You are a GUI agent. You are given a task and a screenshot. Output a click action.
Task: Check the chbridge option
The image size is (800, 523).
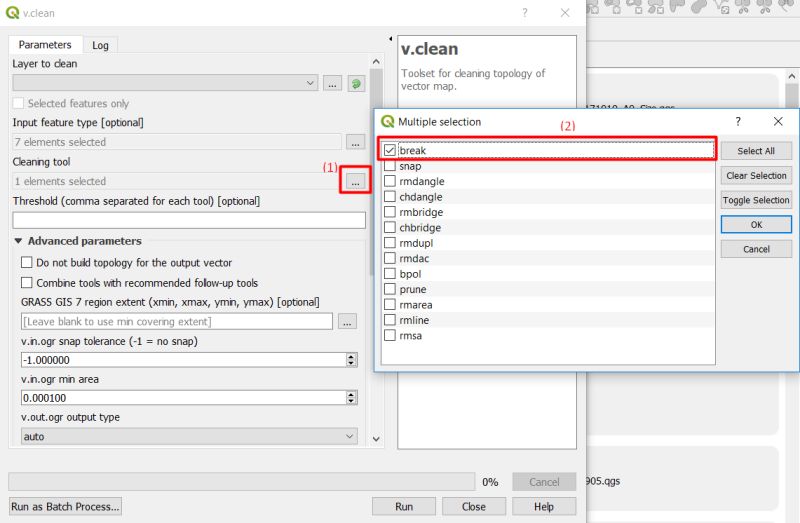(390, 227)
